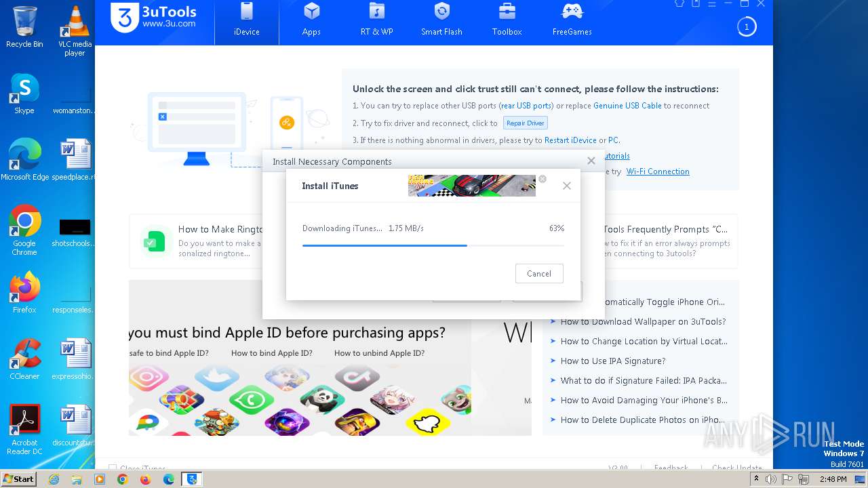
Task: Click the PC restart link
Action: point(613,140)
